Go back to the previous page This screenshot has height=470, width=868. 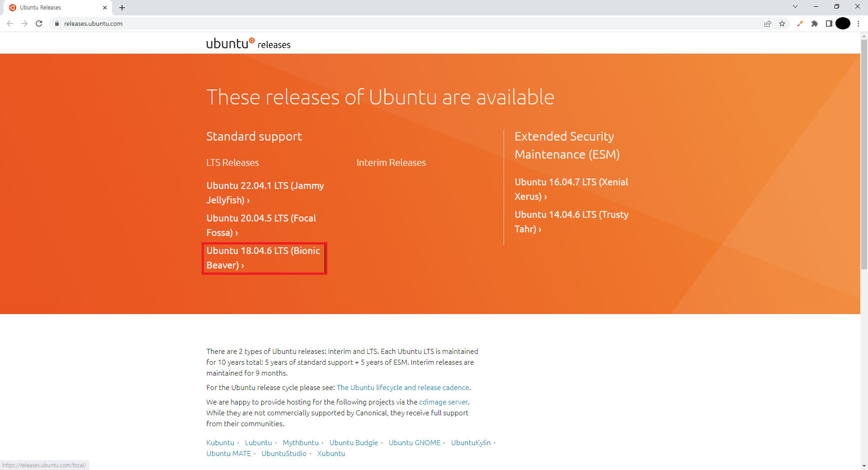click(10, 23)
